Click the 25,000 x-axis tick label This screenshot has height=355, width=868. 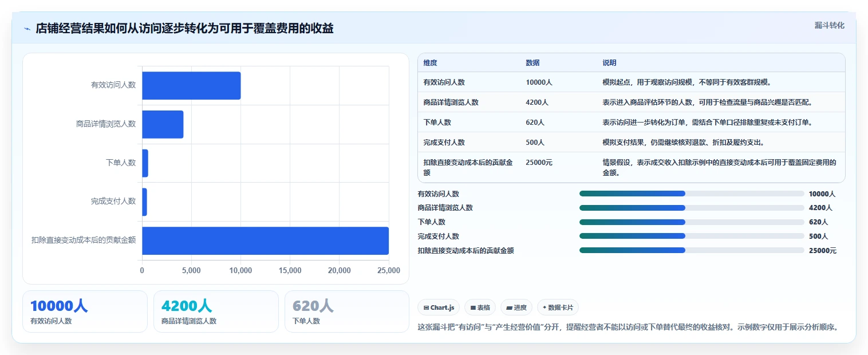pyautogui.click(x=389, y=270)
